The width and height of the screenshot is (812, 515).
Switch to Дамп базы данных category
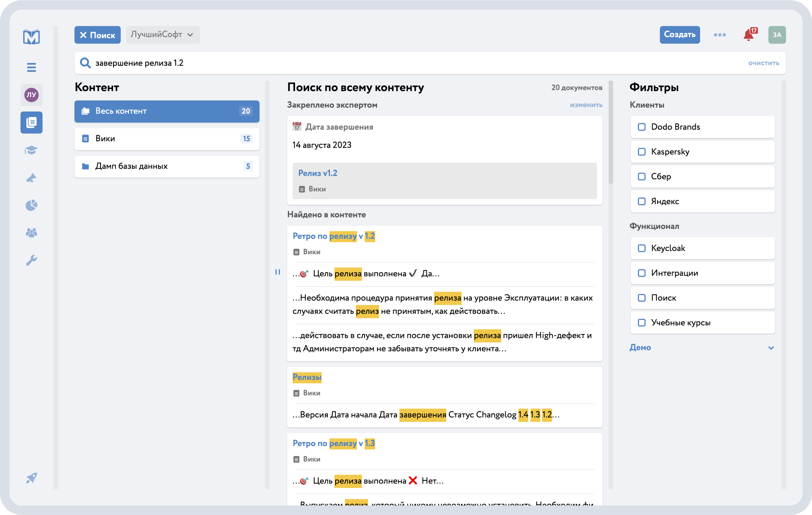pos(167,166)
